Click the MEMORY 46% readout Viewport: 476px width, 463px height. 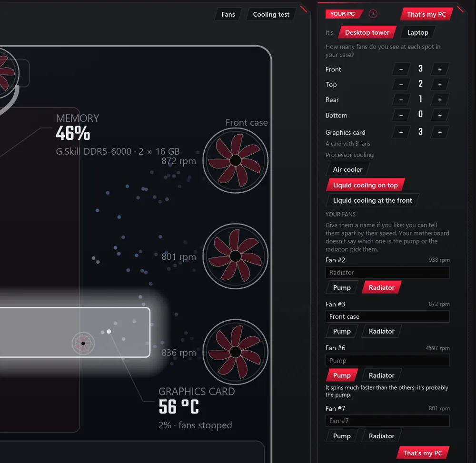tap(78, 127)
